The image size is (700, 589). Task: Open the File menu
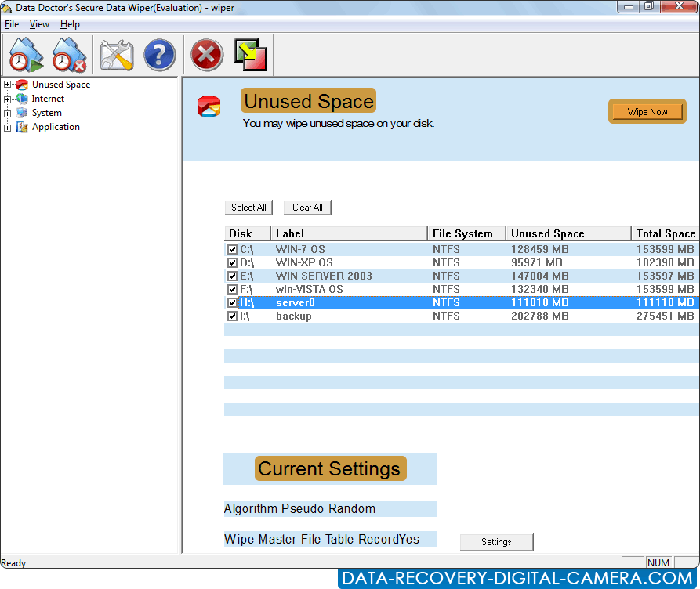point(11,24)
